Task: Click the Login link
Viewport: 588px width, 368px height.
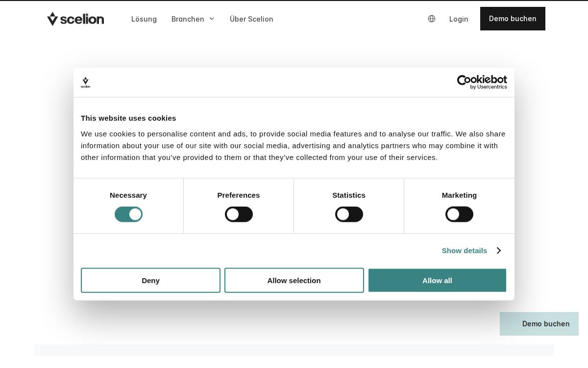Action: tap(459, 19)
